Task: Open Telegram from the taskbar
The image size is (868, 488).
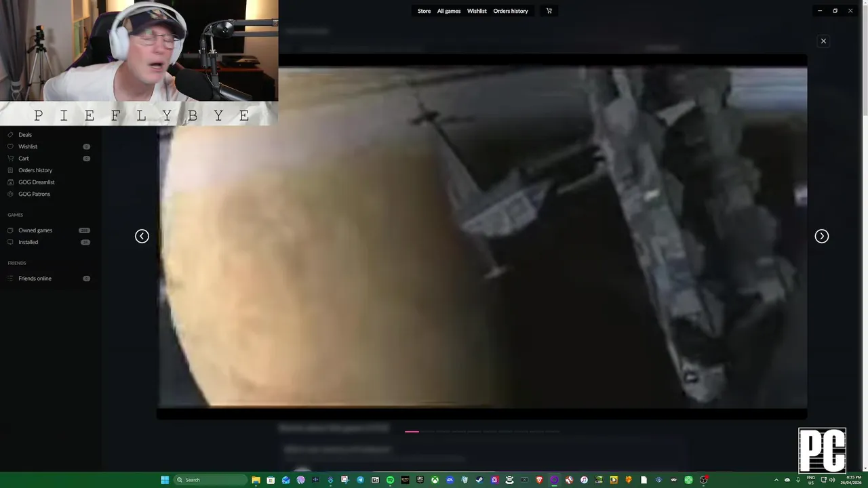Action: coord(360,480)
